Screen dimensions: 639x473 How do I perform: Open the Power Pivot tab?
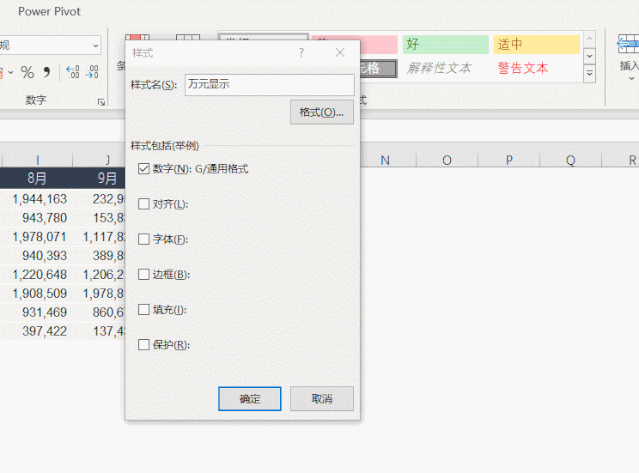[x=49, y=11]
